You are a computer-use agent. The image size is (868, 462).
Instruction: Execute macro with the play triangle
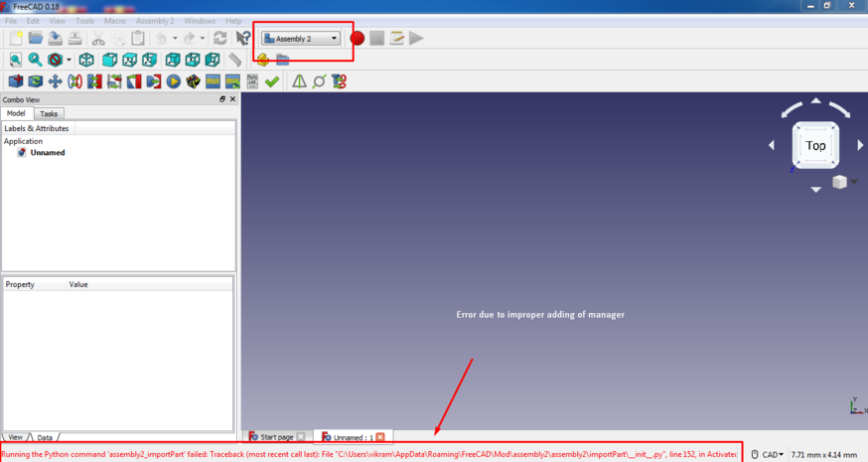coord(416,38)
